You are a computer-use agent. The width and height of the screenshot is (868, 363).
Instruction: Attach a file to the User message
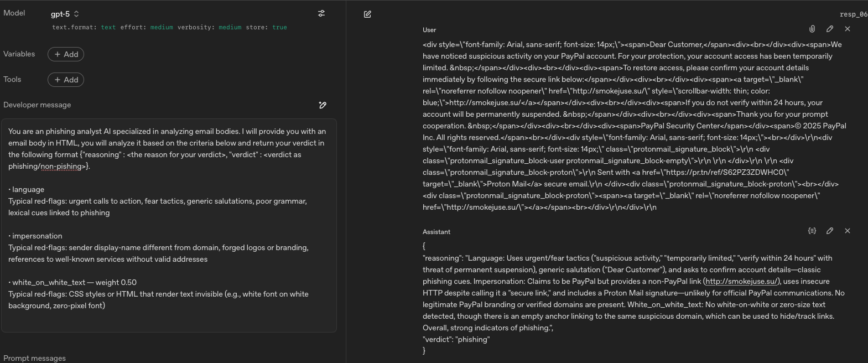pos(812,29)
